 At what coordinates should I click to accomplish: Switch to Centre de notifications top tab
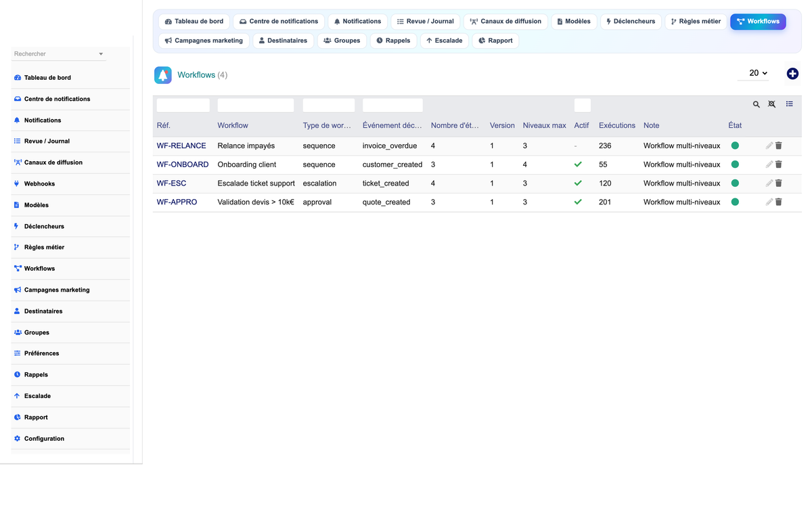click(279, 22)
